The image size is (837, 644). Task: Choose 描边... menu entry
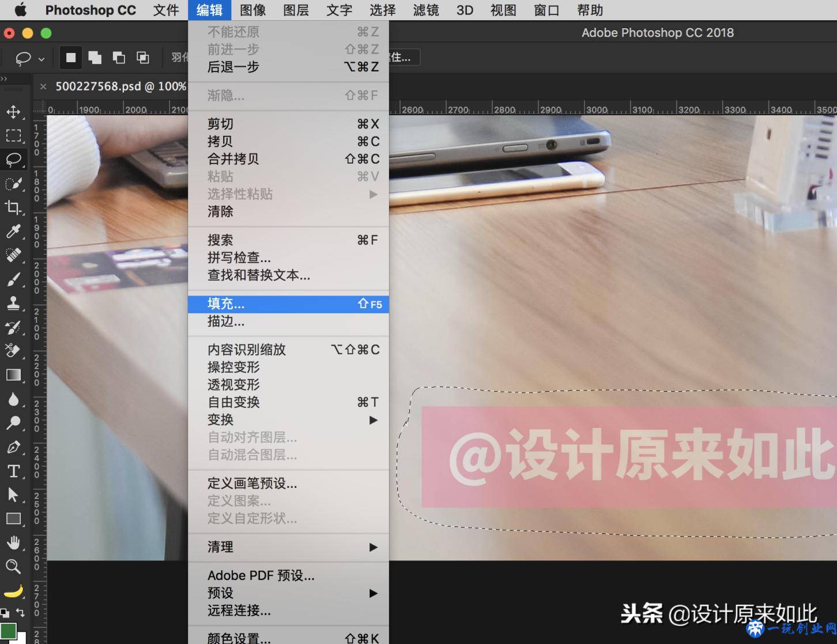[x=288, y=321]
